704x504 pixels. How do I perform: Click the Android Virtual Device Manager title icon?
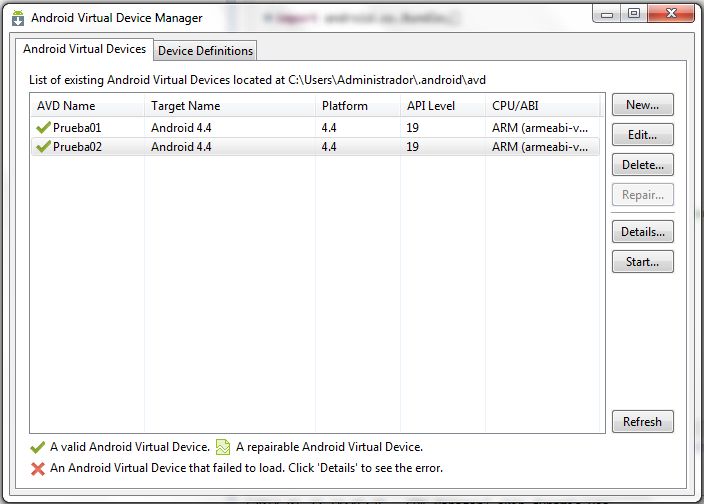click(x=18, y=18)
